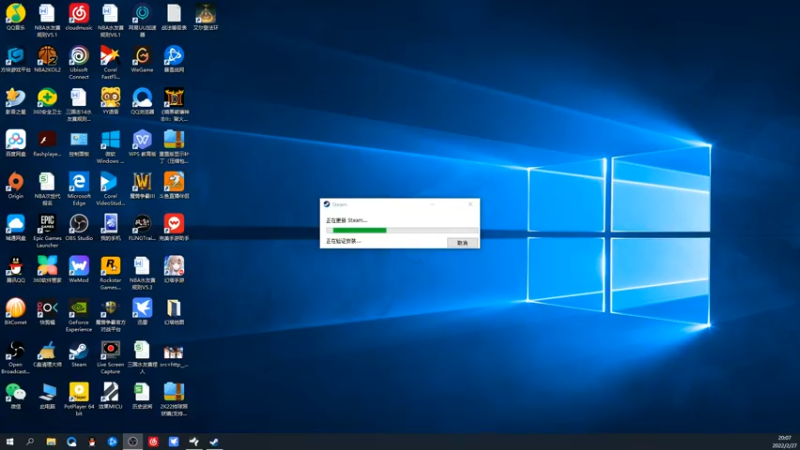
Task: Launch cloudmusic from the desktop
Action: 79,17
